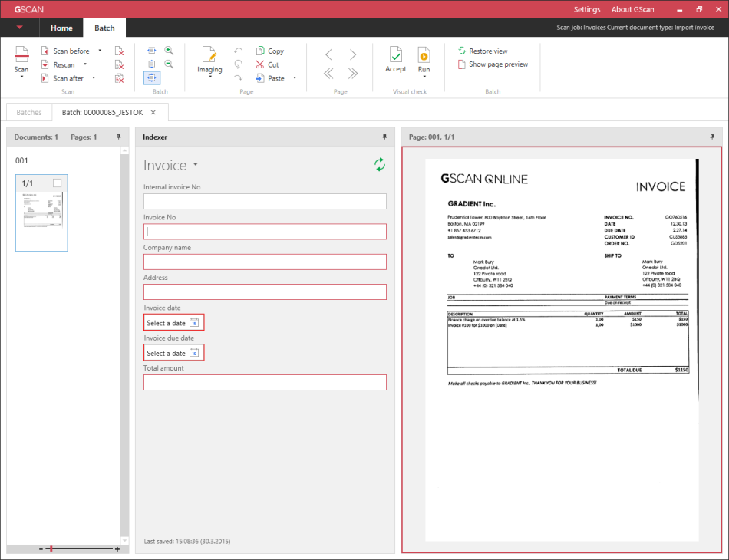Switch to the Home ribbon tab
The width and height of the screenshot is (729, 560).
pyautogui.click(x=61, y=28)
